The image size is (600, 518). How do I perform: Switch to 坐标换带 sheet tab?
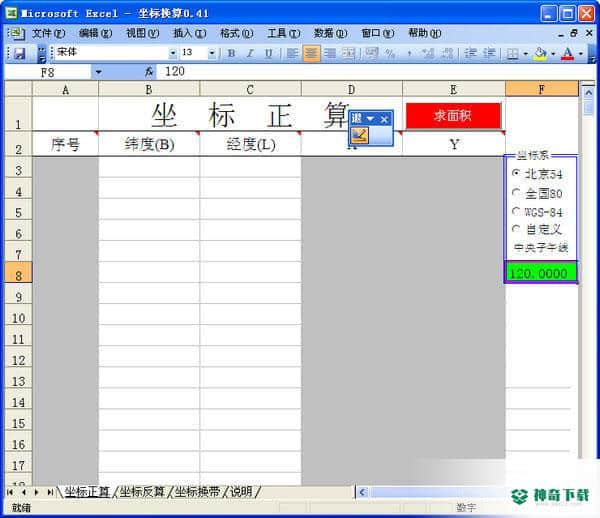point(197,492)
